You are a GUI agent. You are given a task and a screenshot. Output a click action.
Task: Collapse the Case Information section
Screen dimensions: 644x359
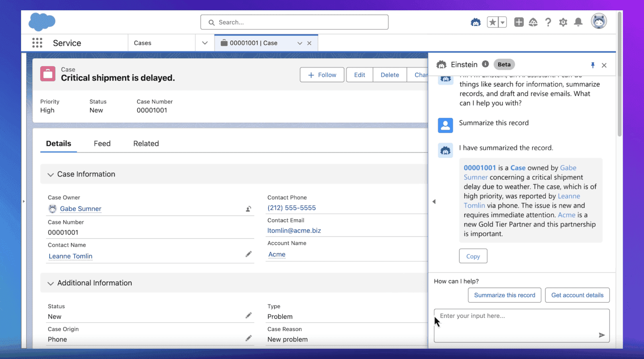point(51,174)
